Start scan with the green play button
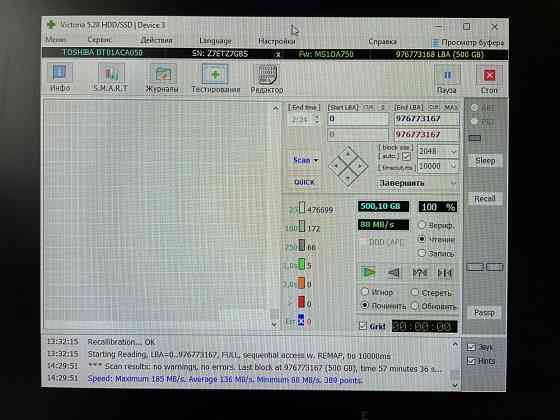The height and width of the screenshot is (420, 560). pos(369,273)
